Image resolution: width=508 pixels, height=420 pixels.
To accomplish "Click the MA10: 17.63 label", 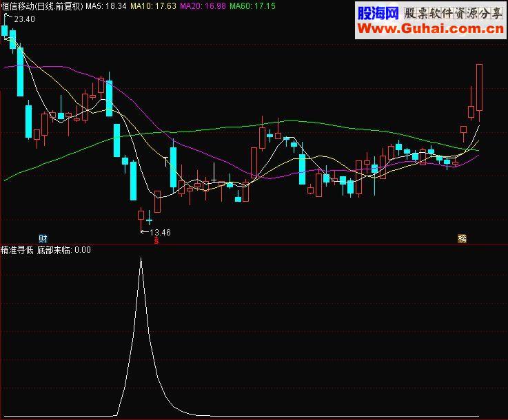I will pyautogui.click(x=153, y=6).
